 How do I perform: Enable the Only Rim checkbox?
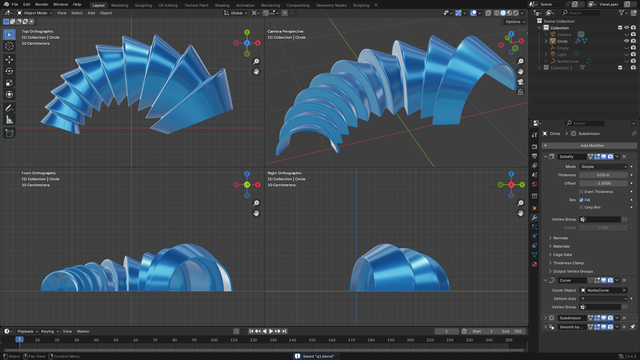pyautogui.click(x=581, y=207)
